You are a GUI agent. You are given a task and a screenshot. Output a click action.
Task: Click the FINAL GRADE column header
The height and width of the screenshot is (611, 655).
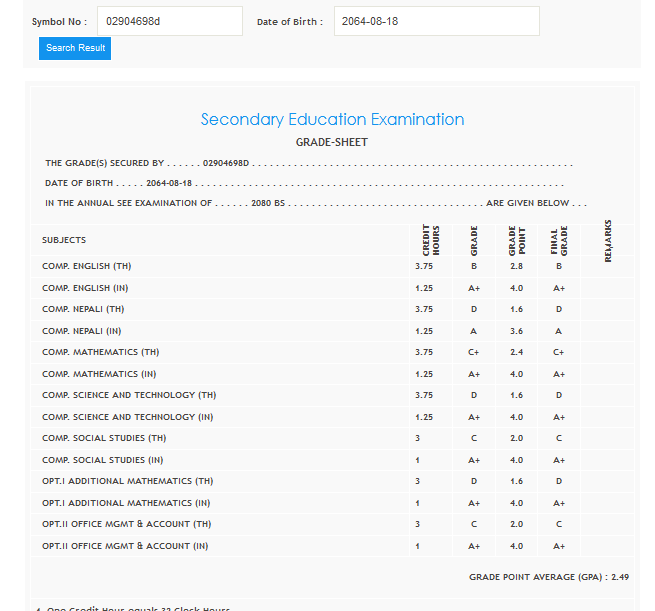[x=559, y=240]
